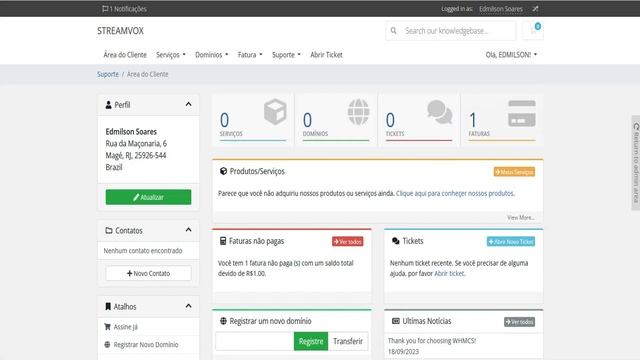Click View More in Produtos/Serviços panel

coord(521,218)
